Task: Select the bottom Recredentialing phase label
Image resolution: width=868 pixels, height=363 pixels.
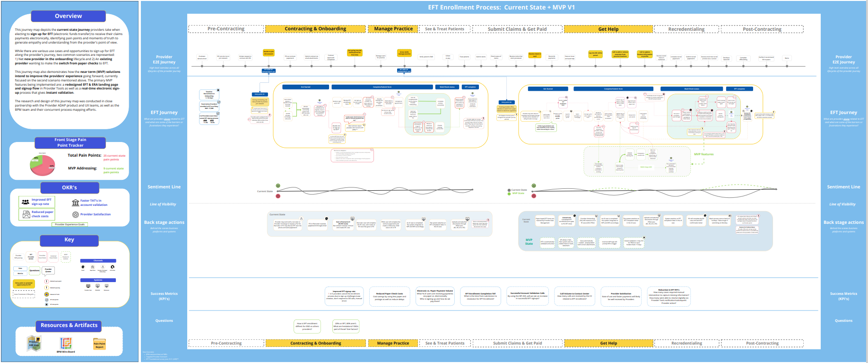Action: click(686, 343)
